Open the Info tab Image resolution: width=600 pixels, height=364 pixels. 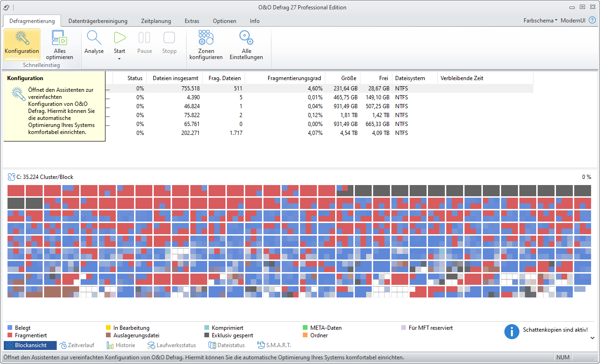pos(255,21)
